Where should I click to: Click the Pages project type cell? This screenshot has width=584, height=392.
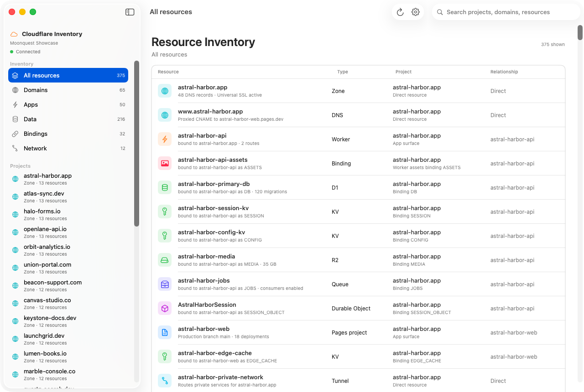[x=349, y=333]
